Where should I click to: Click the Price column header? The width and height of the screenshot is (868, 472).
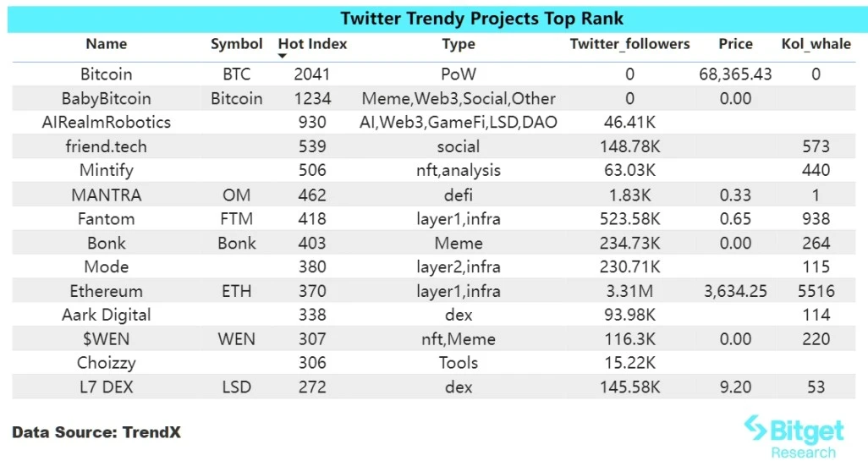(x=735, y=44)
